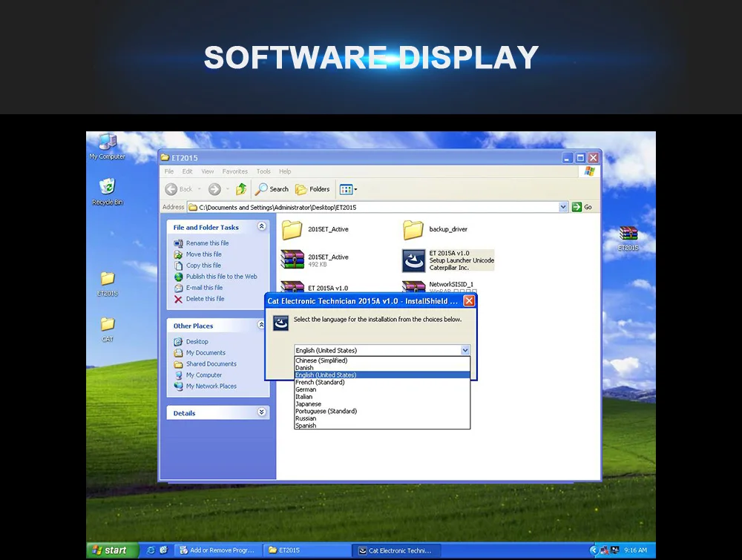Collapse the File and Folder Tasks panel
Screen dimensions: 742x560
point(261,226)
